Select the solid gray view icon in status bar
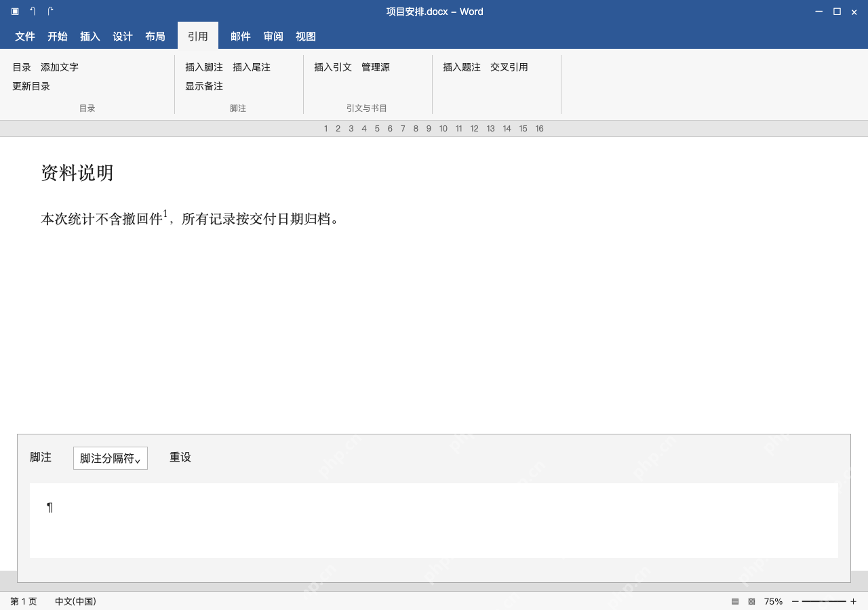The image size is (868, 610). pos(735,601)
